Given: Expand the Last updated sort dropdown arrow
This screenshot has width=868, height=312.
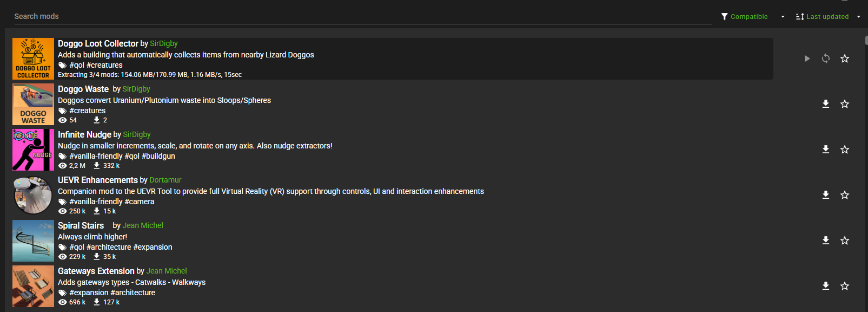Looking at the screenshot, I should [x=858, y=17].
